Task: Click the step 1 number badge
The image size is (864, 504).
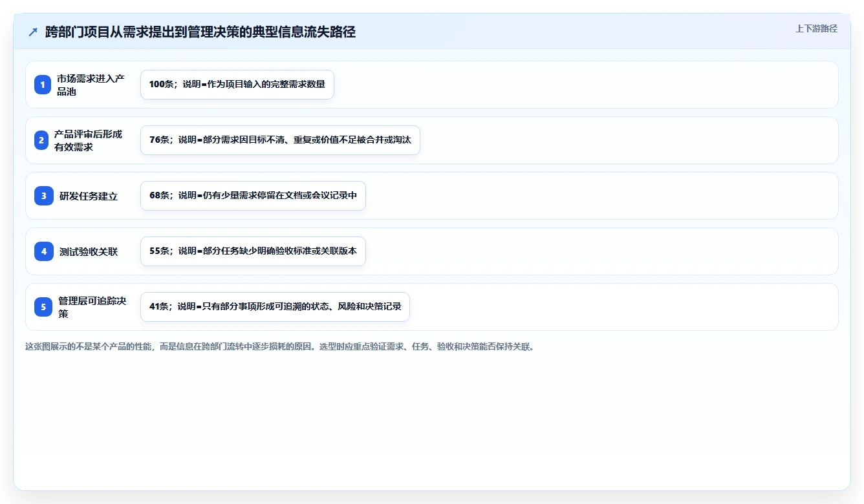Action: pyautogui.click(x=43, y=85)
